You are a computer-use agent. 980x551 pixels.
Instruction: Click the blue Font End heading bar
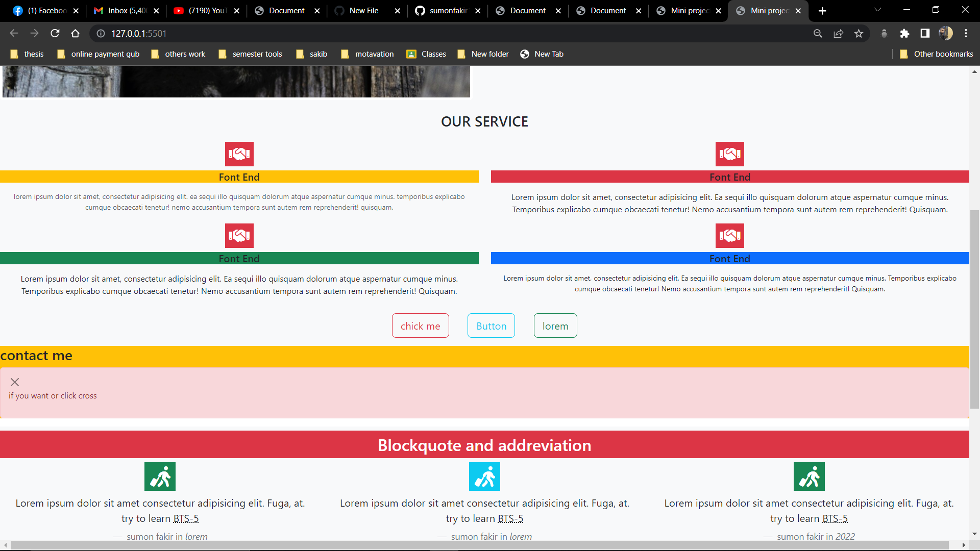point(730,258)
